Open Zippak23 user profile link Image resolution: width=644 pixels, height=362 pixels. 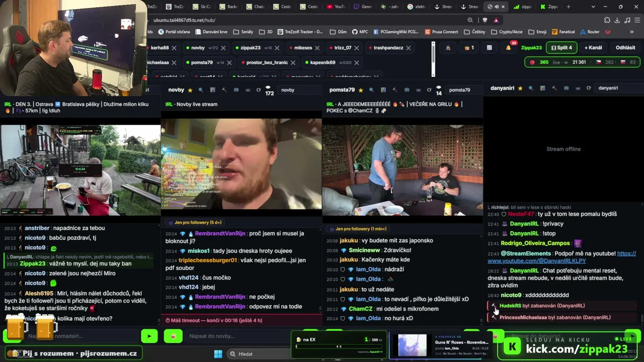531,48
